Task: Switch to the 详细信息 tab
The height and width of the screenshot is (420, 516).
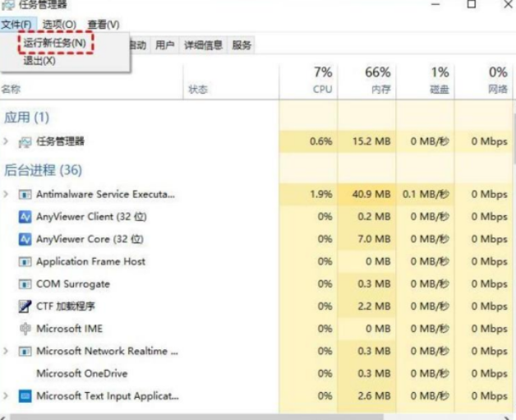Action: click(x=203, y=45)
